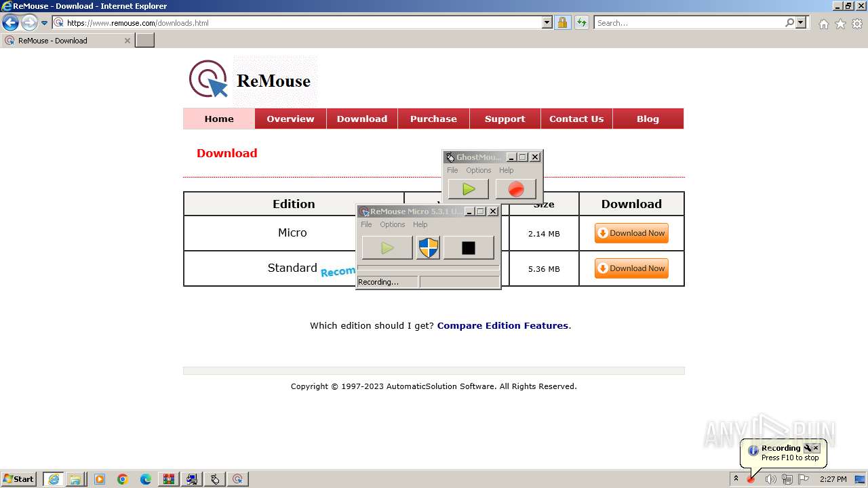Screen dimensions: 868x488
Task: Click the WinRAR taskbar icon
Action: click(169, 479)
